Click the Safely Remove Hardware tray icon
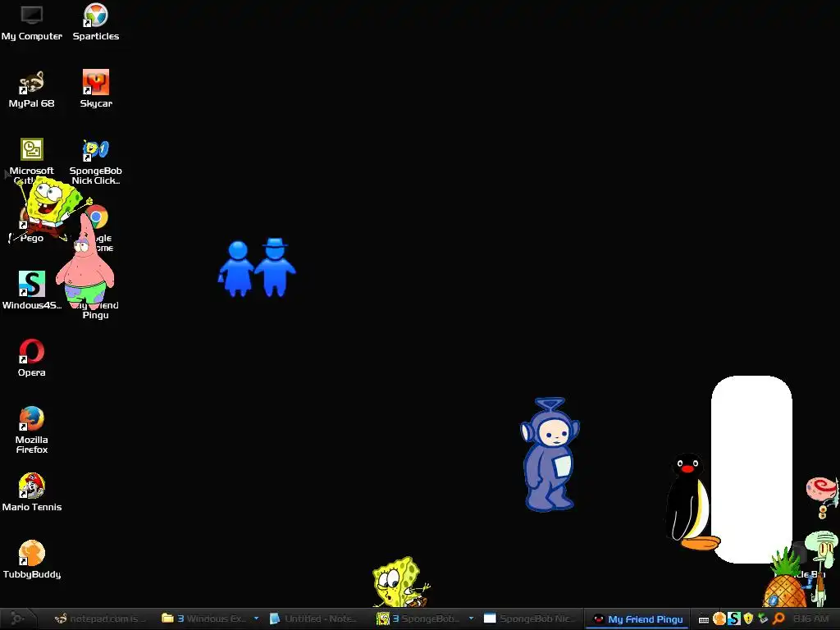This screenshot has width=840, height=630. (x=764, y=619)
